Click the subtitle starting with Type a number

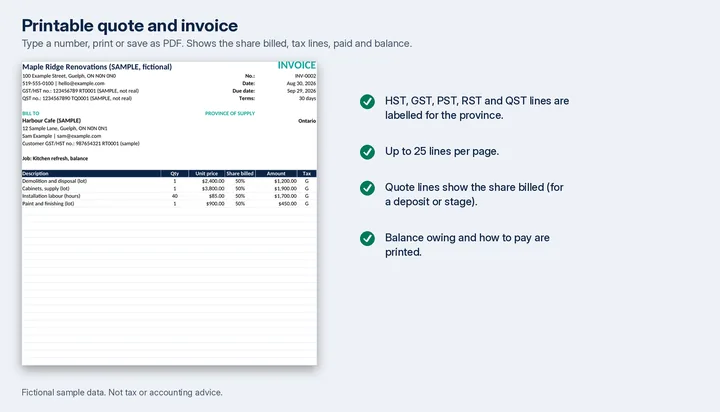[x=217, y=44]
